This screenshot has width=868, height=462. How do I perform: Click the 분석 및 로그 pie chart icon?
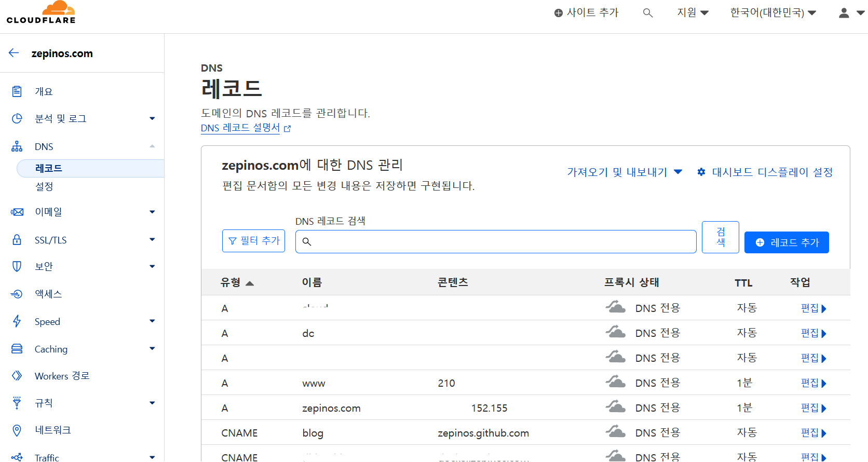coord(17,118)
